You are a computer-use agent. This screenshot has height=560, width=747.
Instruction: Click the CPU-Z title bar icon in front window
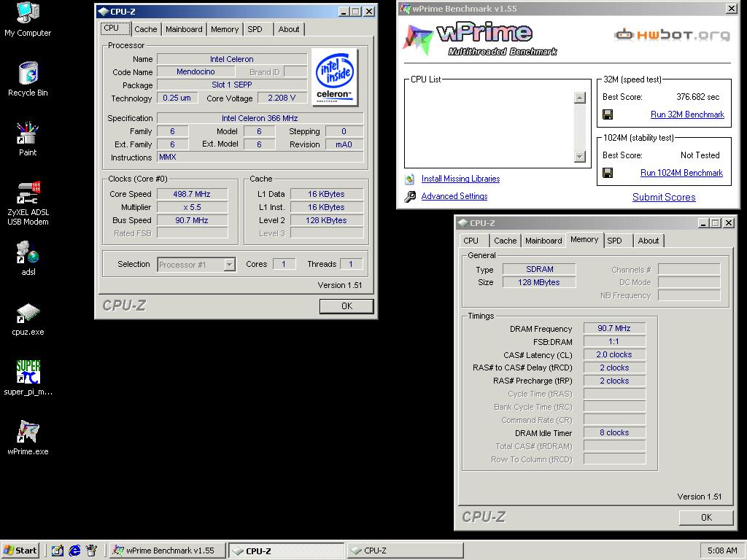coord(104,12)
